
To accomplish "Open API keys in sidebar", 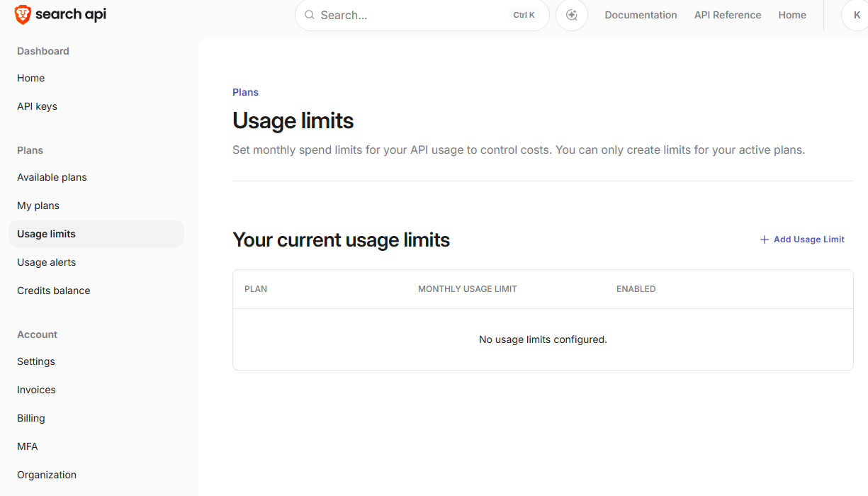I will pyautogui.click(x=37, y=106).
